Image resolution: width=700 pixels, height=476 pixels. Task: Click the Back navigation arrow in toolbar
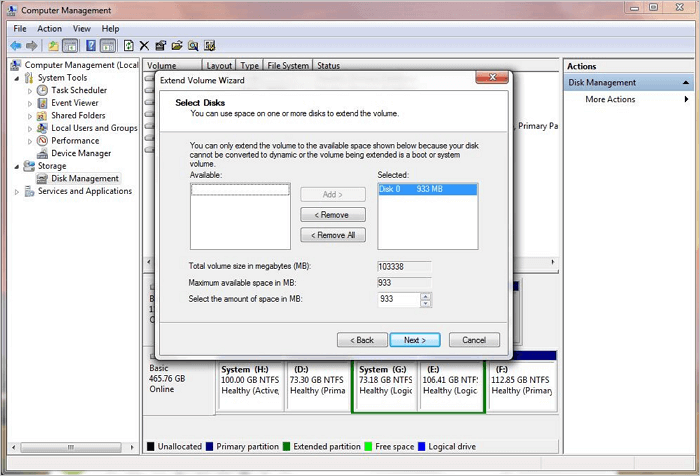point(16,46)
